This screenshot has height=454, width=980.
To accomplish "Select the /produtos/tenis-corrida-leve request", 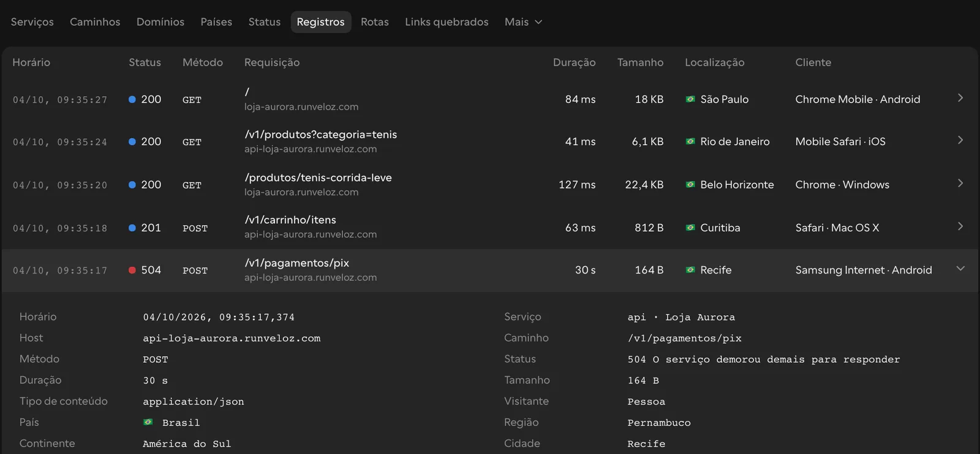I will tap(318, 177).
